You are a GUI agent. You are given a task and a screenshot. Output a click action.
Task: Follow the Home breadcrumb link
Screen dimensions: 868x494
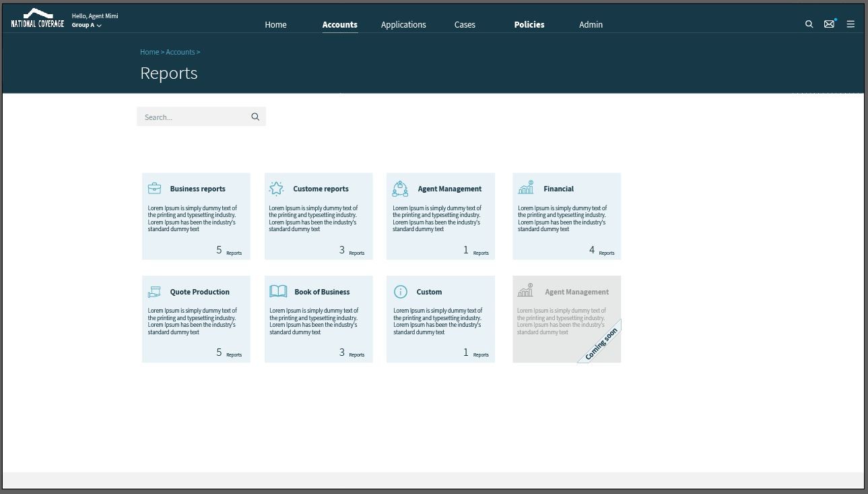(x=149, y=52)
